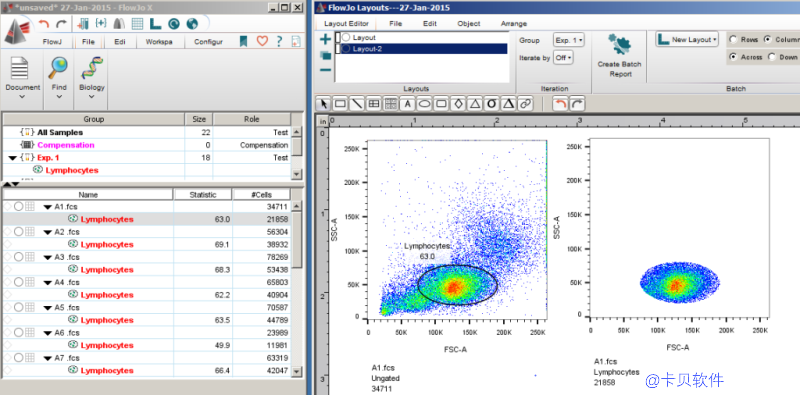Add a new layout with plus icon

(x=325, y=39)
